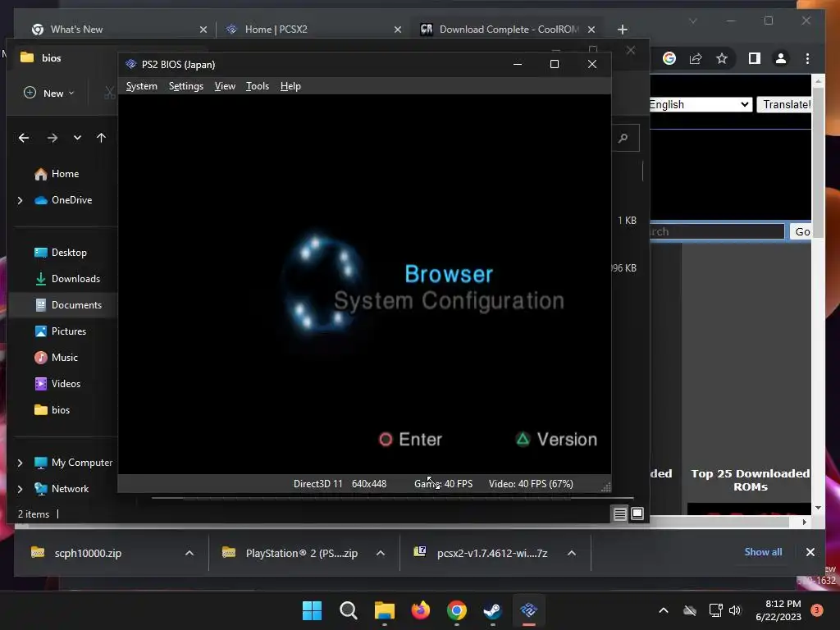Close the What's New browser tab
This screenshot has height=630, width=840.
(x=203, y=30)
